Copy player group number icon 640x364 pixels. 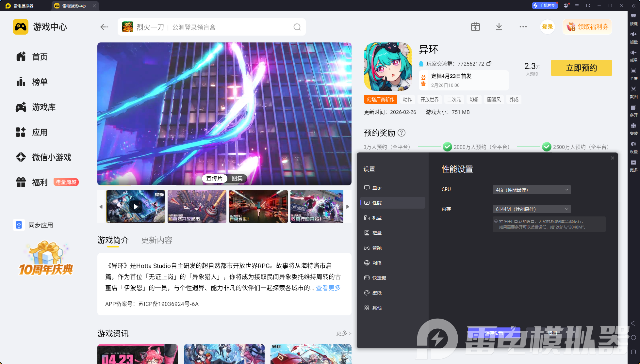point(489,64)
